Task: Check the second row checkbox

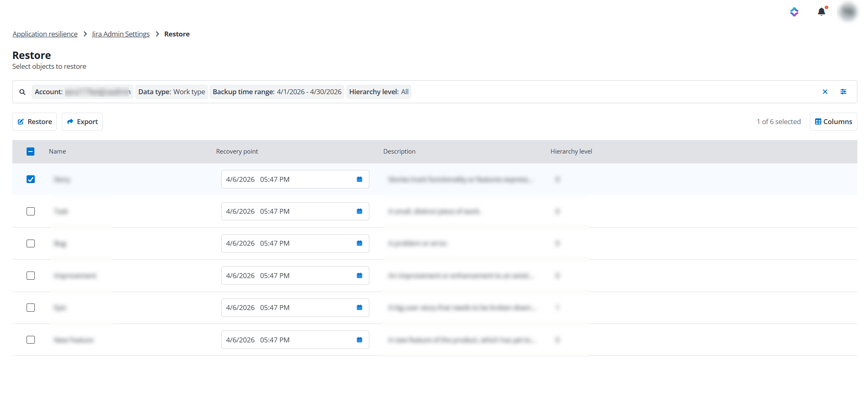Action: tap(31, 211)
